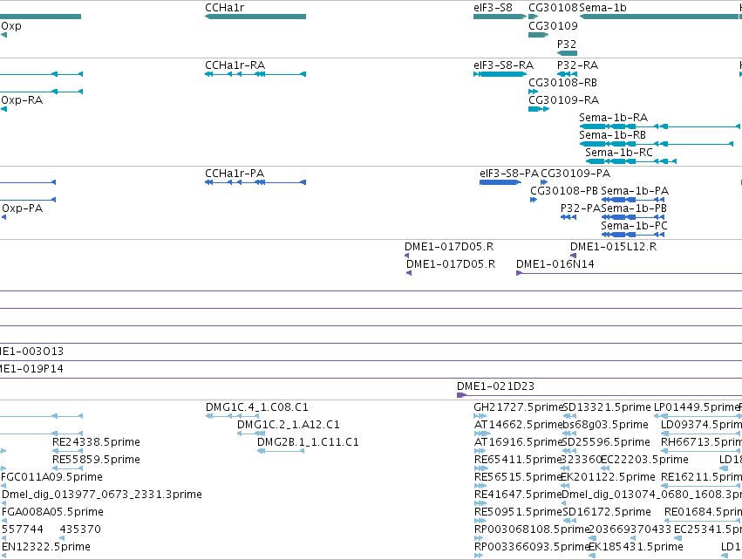The width and height of the screenshot is (742, 560).
Task: Click the DMG1C.2_1.A12.C1 cDNA label
Action: click(289, 425)
